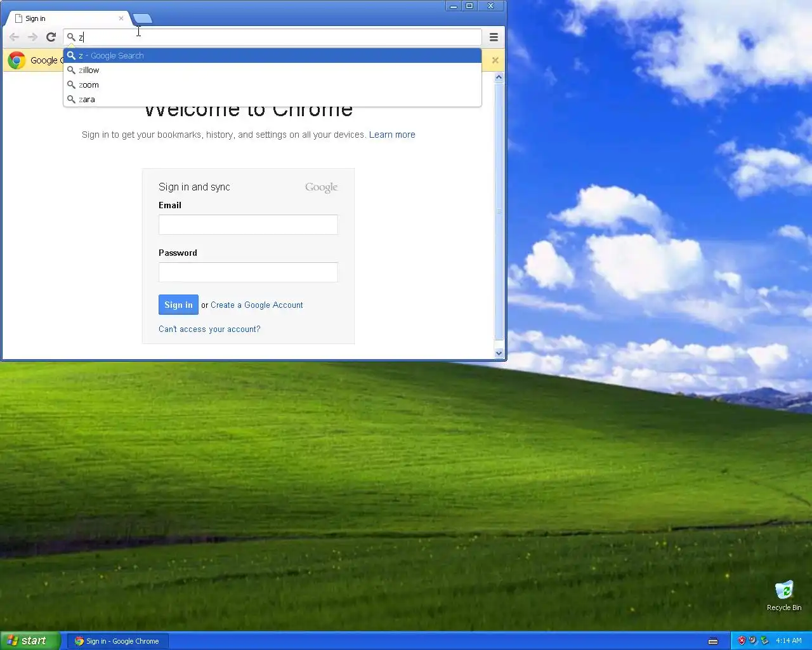Click the Forward navigation arrow
The image size is (812, 650).
pos(32,37)
